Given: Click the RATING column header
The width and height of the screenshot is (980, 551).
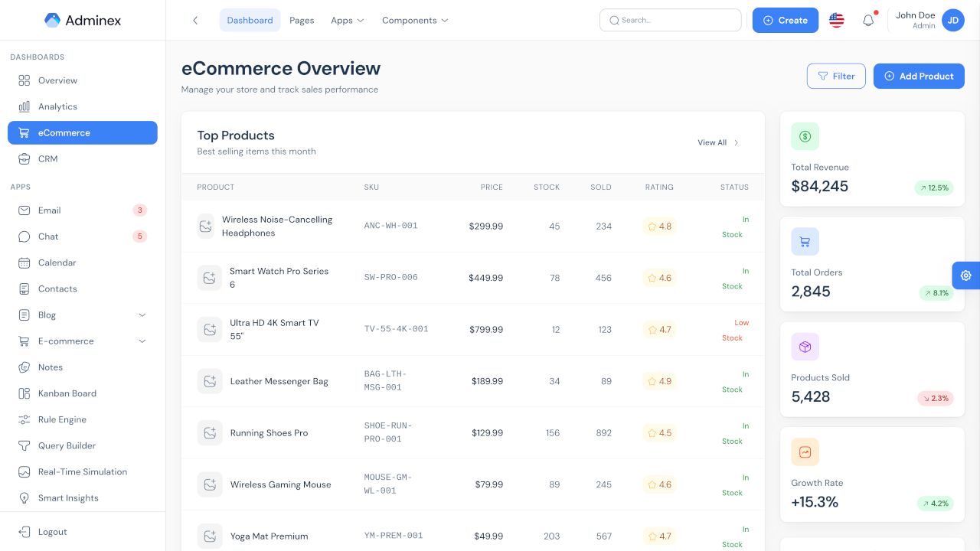Looking at the screenshot, I should coord(659,187).
